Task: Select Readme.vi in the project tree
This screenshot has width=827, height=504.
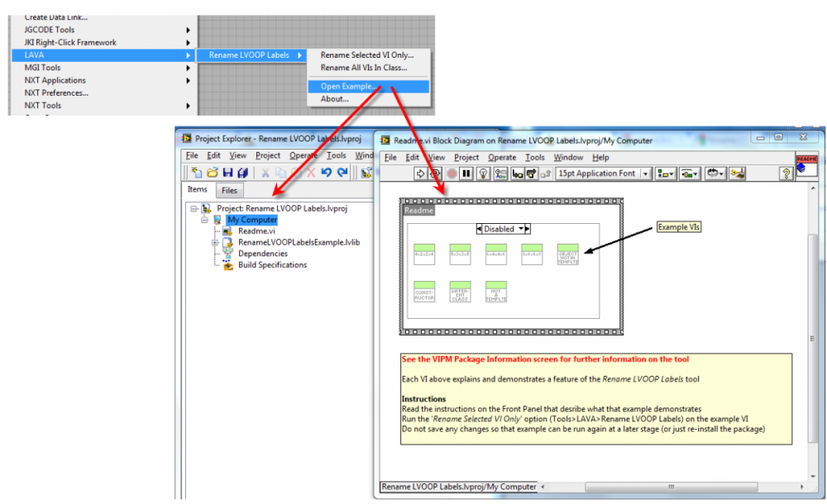Action: 256,231
